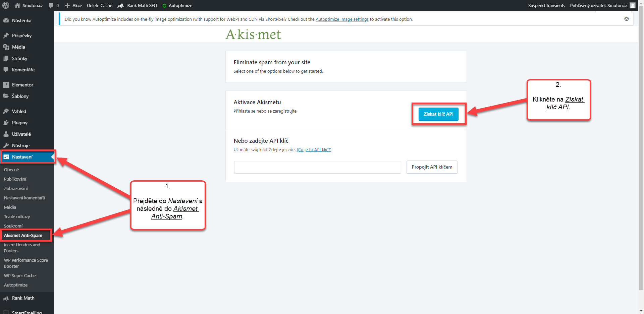
Task: Click the page vertical scrollbar
Action: (641, 147)
